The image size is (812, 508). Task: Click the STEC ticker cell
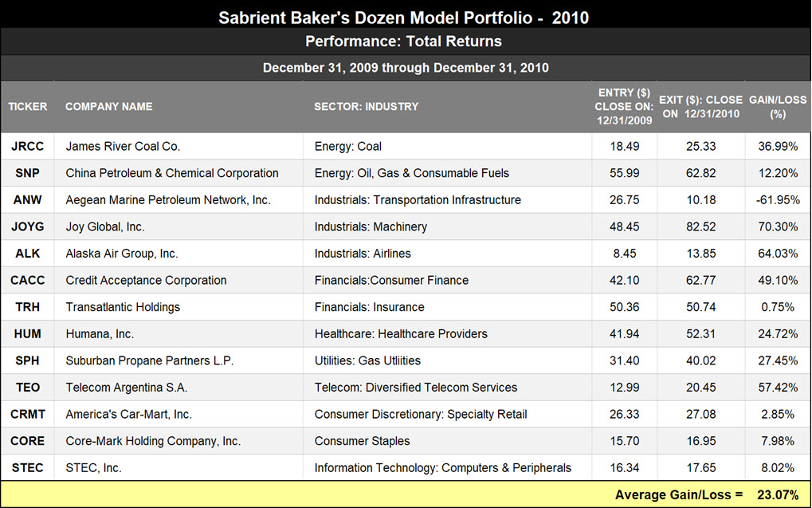click(x=27, y=467)
